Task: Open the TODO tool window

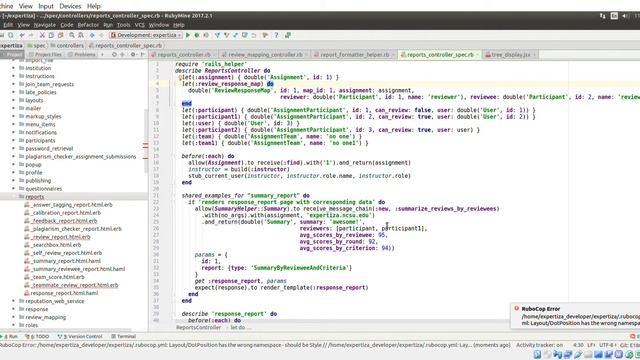Action: (x=37, y=336)
